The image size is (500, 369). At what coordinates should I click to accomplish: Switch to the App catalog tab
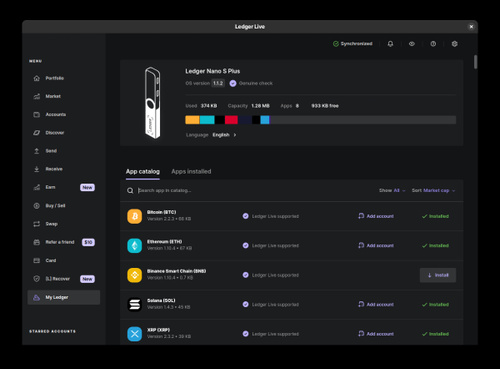pos(143,171)
